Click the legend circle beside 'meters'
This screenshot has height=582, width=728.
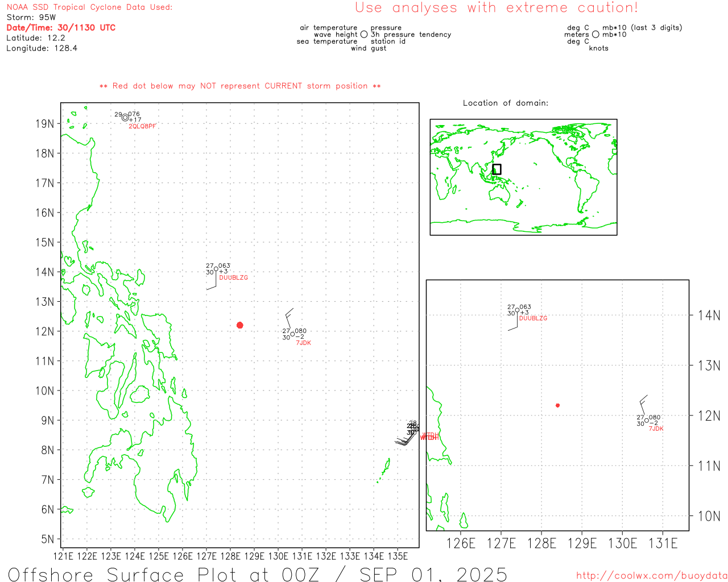pos(595,34)
